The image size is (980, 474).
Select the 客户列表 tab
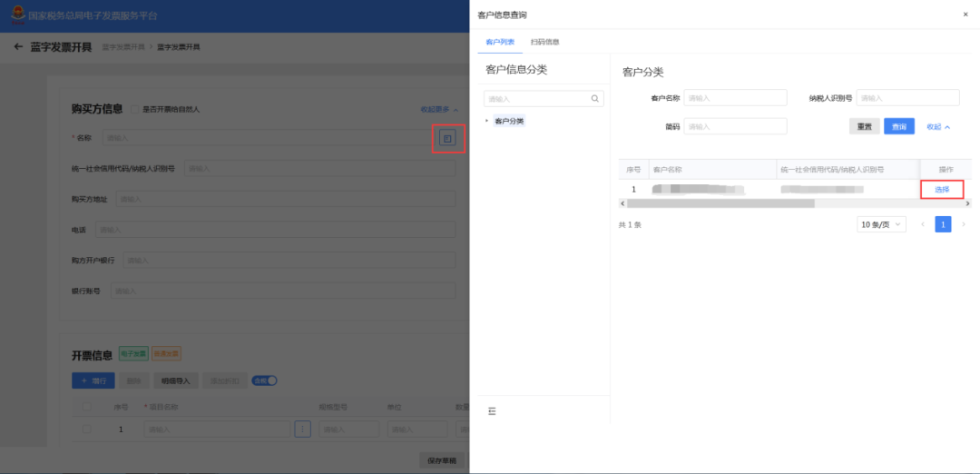click(500, 42)
